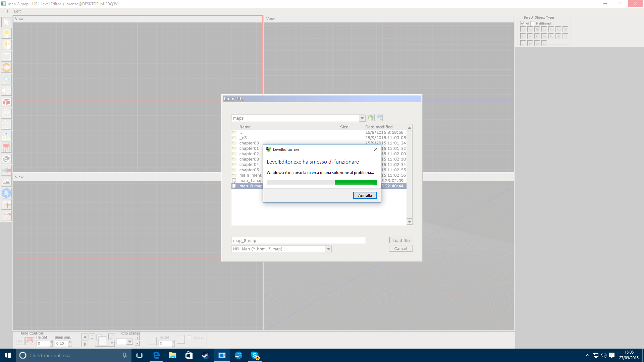
Task: Click the go up folder icon
Action: click(x=371, y=118)
